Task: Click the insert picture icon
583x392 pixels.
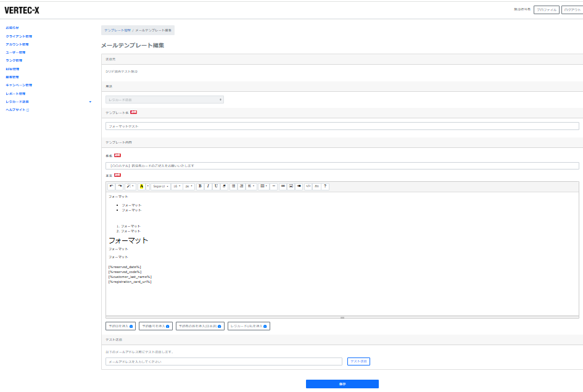Action: (x=291, y=186)
